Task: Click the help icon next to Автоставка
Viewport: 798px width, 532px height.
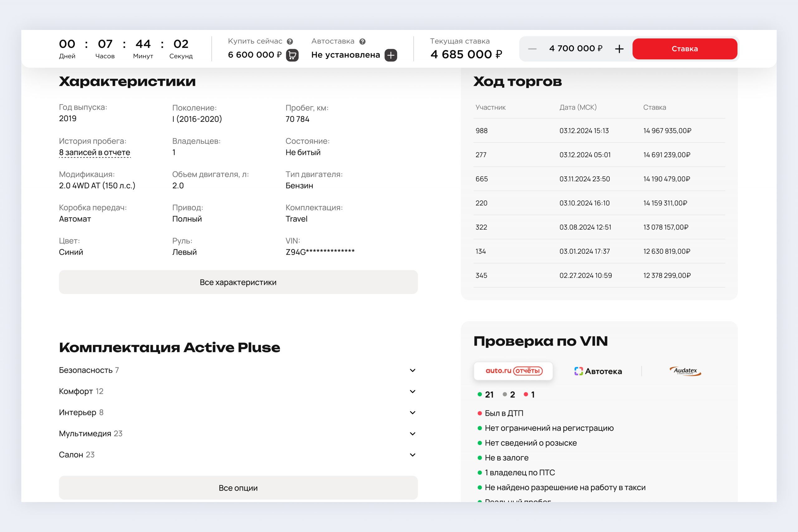Action: [362, 41]
